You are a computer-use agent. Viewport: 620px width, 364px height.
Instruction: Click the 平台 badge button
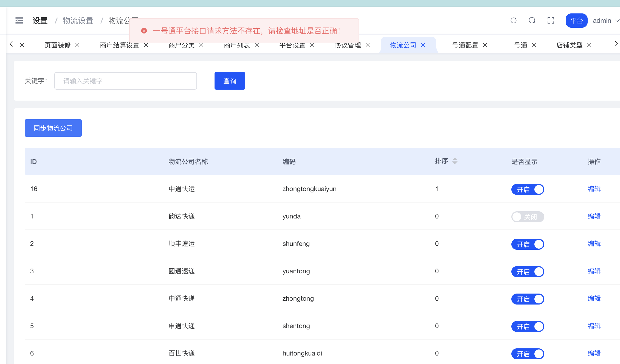[x=576, y=21]
